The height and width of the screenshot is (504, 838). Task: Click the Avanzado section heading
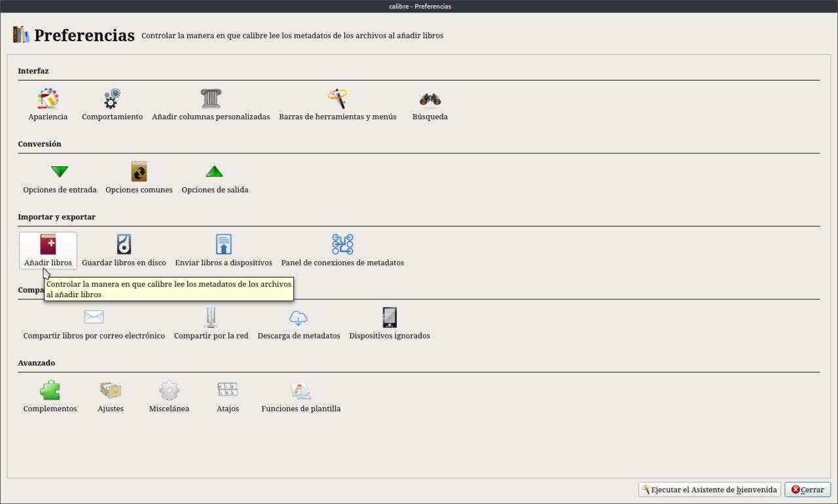(x=37, y=363)
